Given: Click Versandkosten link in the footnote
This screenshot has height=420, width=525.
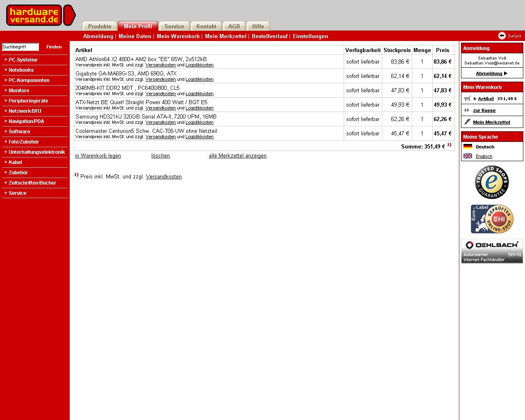Looking at the screenshot, I should click(x=164, y=176).
